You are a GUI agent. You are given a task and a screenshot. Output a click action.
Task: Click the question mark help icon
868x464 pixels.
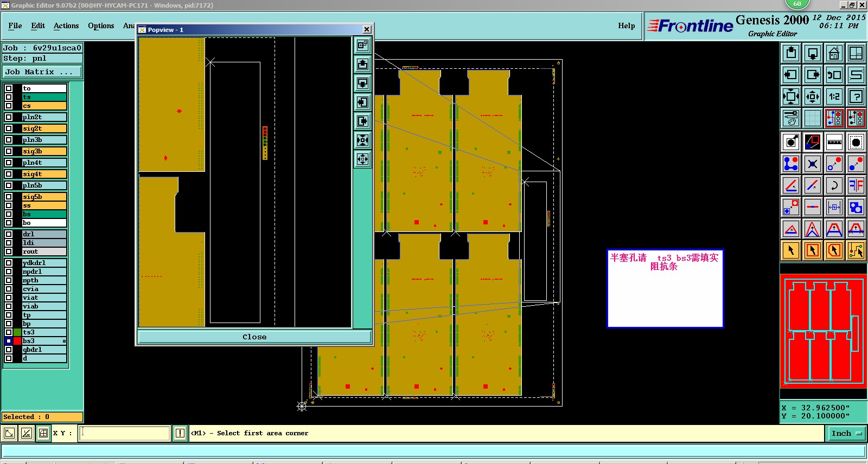pos(856,96)
